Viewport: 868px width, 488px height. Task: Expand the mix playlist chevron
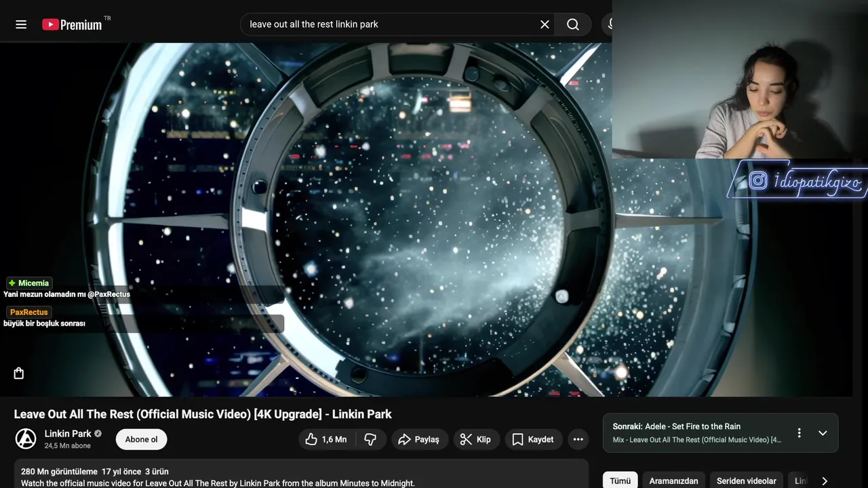tap(823, 433)
